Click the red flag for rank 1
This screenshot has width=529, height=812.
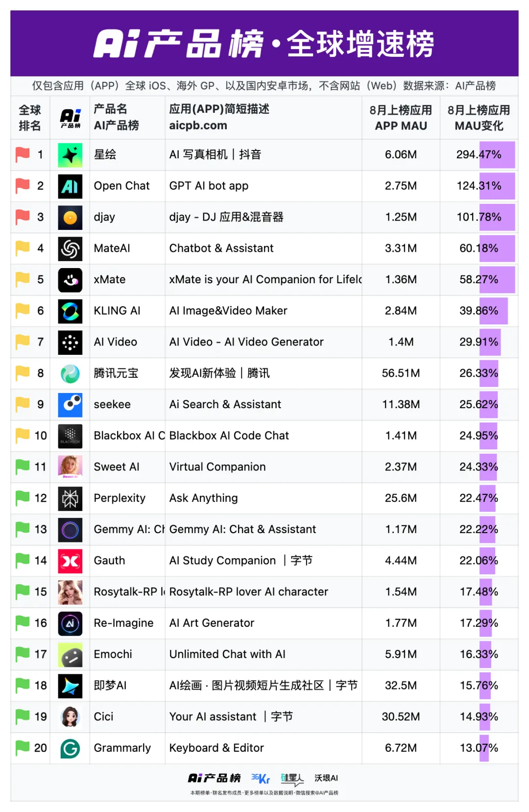coord(22,154)
